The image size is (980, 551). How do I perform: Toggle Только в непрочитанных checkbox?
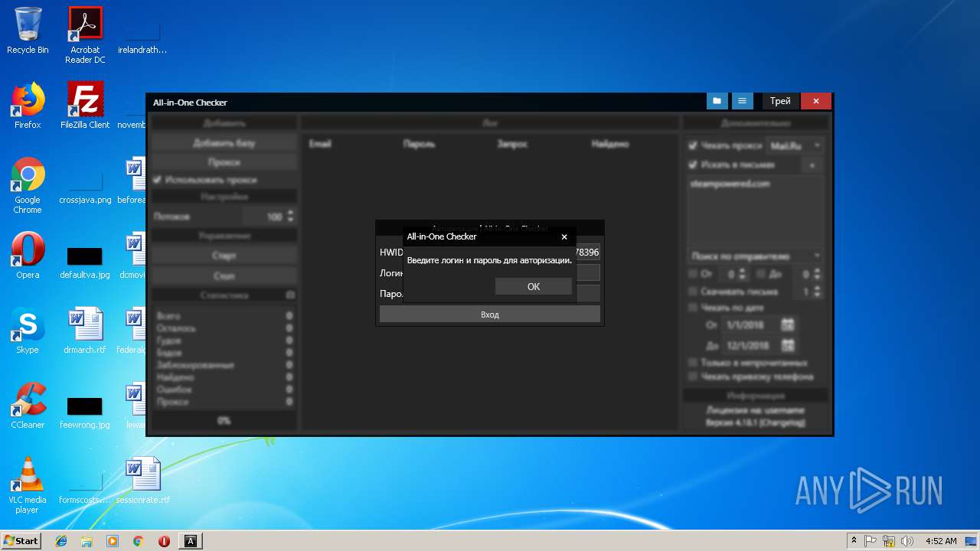(693, 363)
